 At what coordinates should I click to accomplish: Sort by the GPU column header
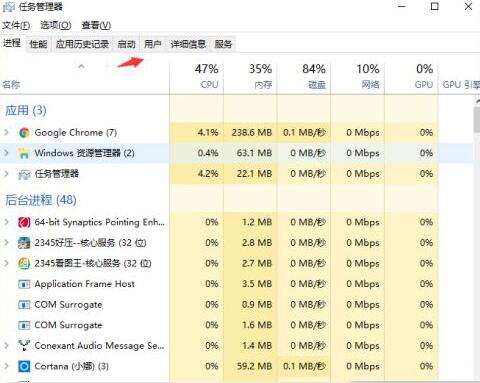click(x=411, y=77)
